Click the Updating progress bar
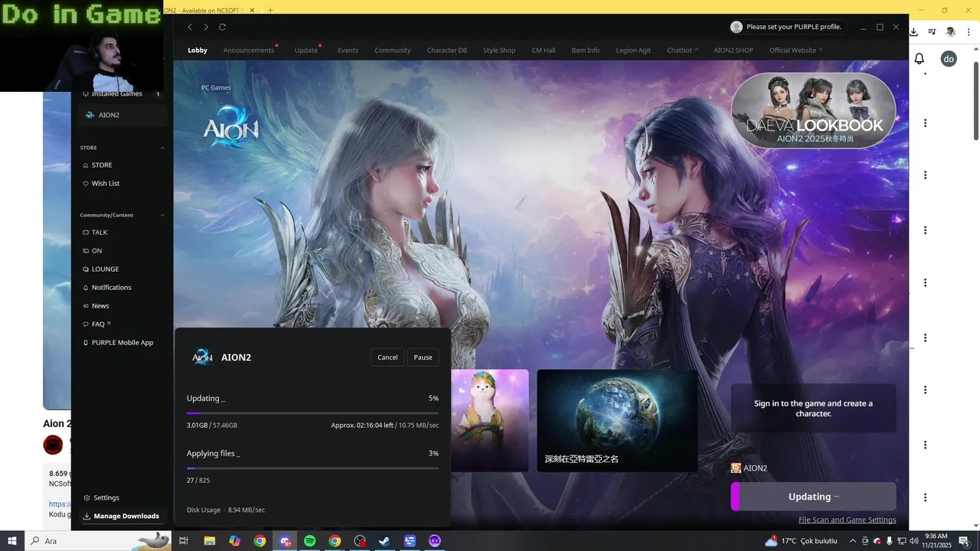Screen dimensions: 980x551 click(x=312, y=413)
